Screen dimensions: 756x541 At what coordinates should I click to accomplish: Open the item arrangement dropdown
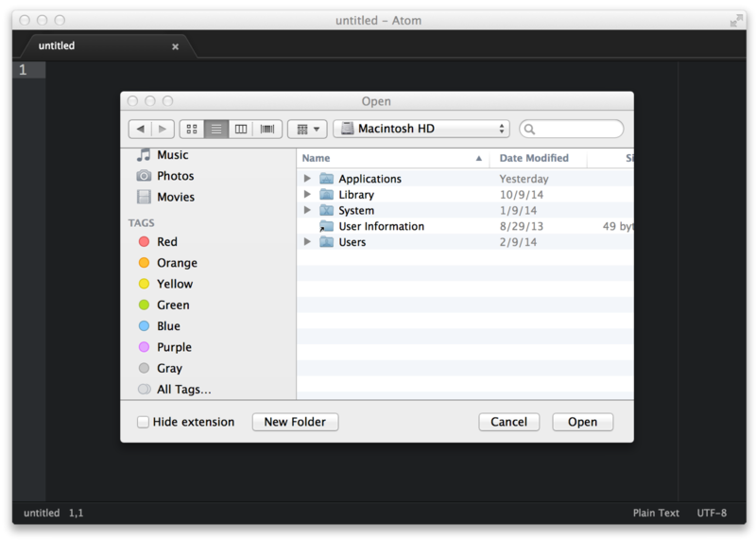click(306, 129)
